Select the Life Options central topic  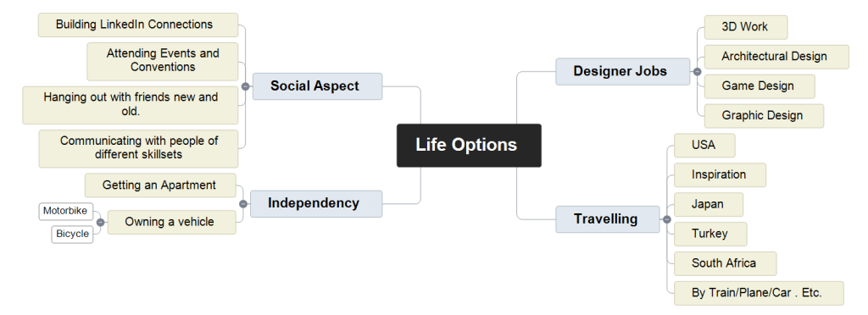[469, 146]
